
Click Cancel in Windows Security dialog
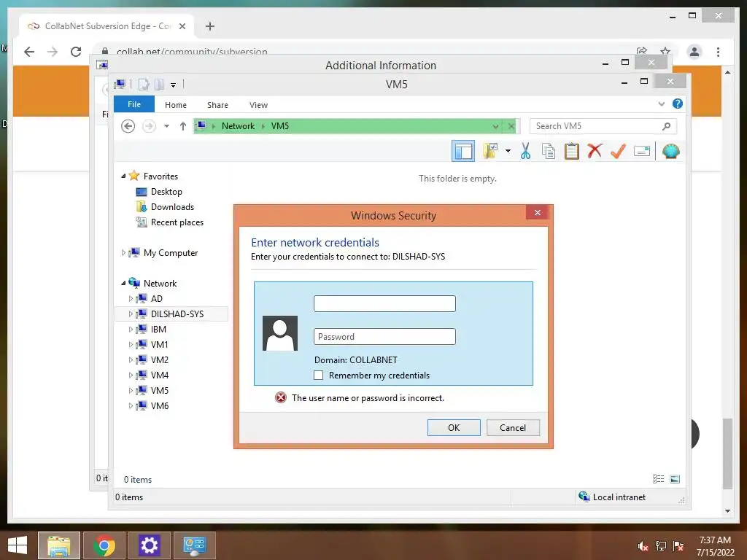(x=513, y=427)
